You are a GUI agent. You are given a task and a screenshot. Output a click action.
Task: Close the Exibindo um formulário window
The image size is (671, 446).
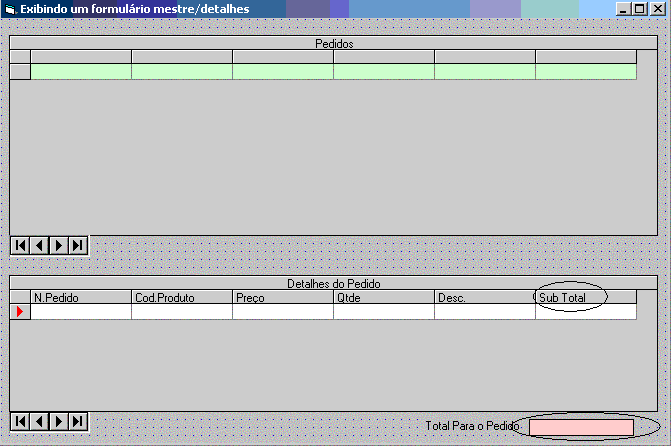(x=658, y=9)
